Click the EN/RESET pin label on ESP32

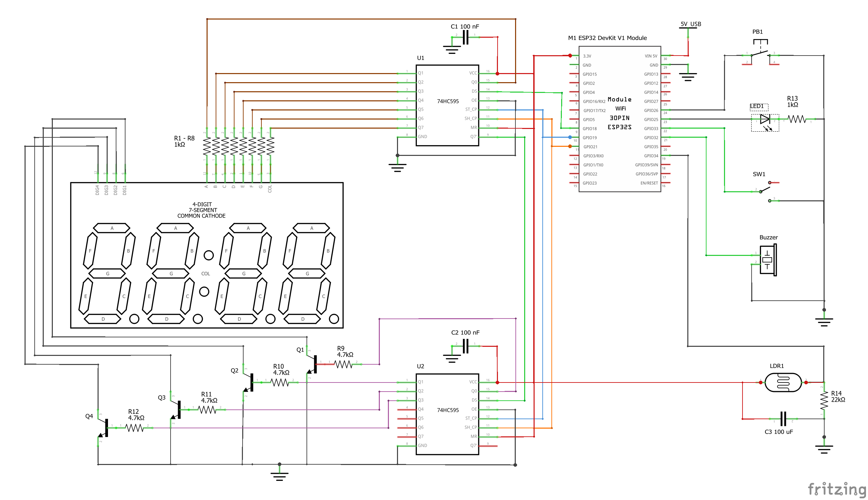649,183
